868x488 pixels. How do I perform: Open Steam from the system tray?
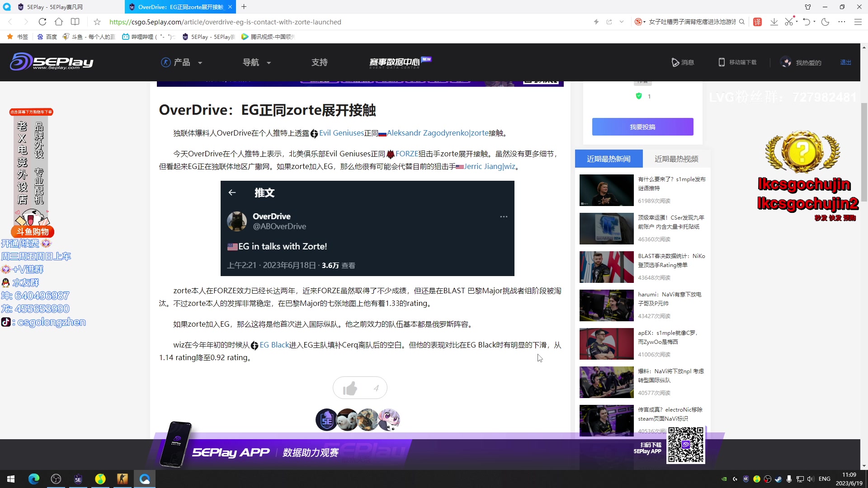point(778,479)
